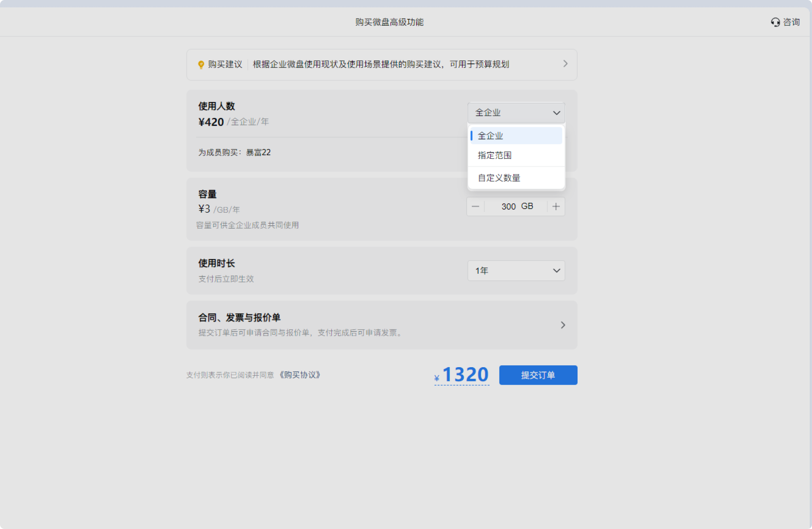Click the headset consult icon
The width and height of the screenshot is (812, 529).
(775, 22)
